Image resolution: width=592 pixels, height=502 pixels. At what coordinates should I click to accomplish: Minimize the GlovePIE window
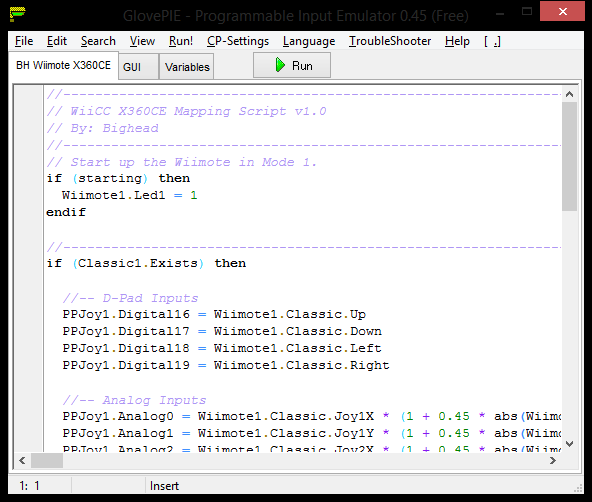click(500, 14)
